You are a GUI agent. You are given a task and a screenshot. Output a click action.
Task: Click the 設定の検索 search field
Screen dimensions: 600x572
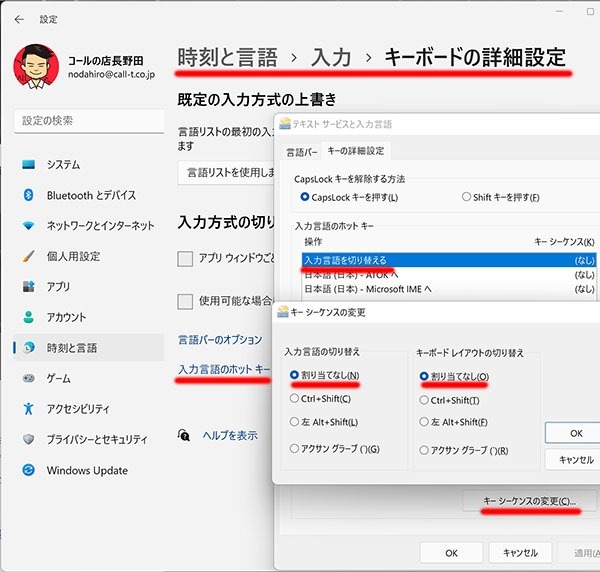tap(88, 121)
